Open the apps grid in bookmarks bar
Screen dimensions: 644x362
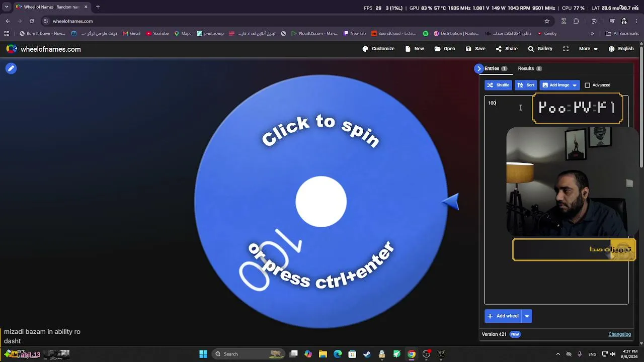[7, 34]
